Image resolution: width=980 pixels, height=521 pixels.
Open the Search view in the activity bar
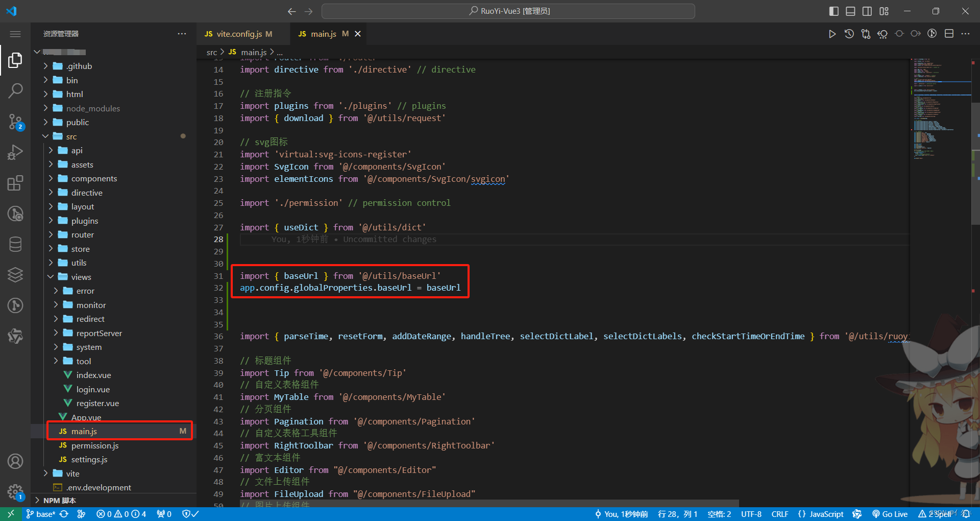[15, 90]
